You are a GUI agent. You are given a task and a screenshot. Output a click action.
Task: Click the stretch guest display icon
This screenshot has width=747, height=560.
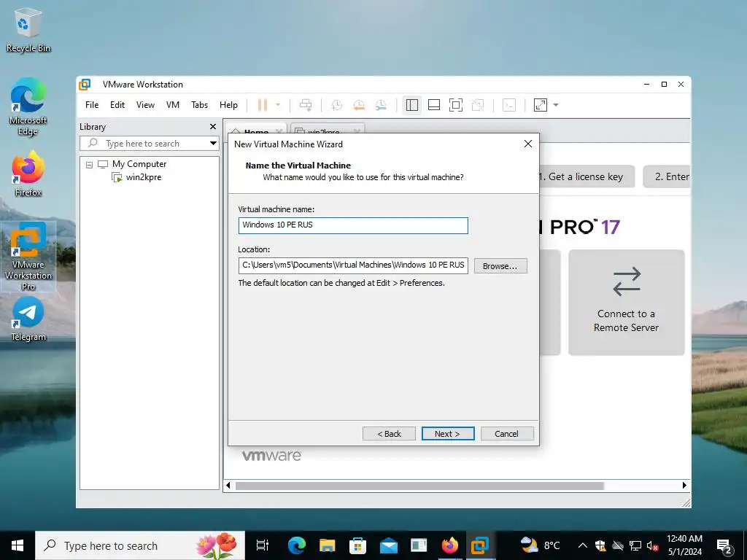pos(541,105)
